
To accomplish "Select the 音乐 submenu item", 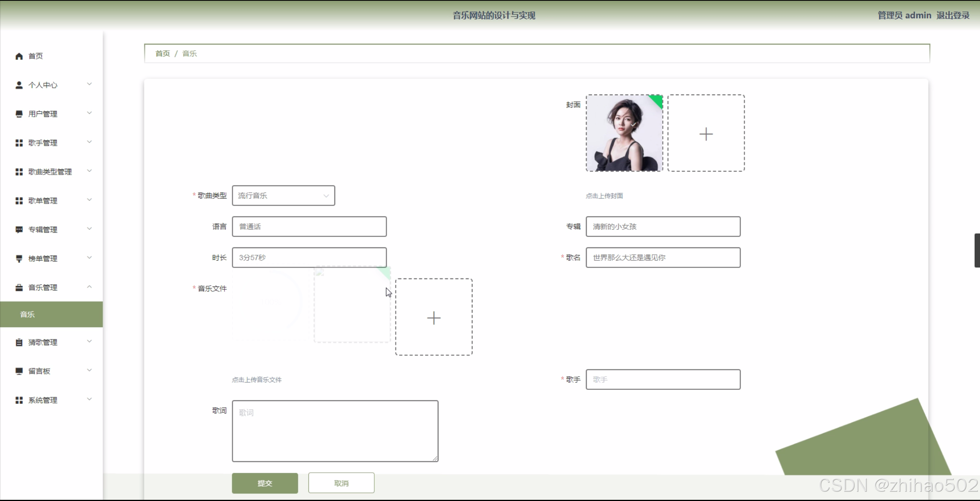I will pos(51,314).
